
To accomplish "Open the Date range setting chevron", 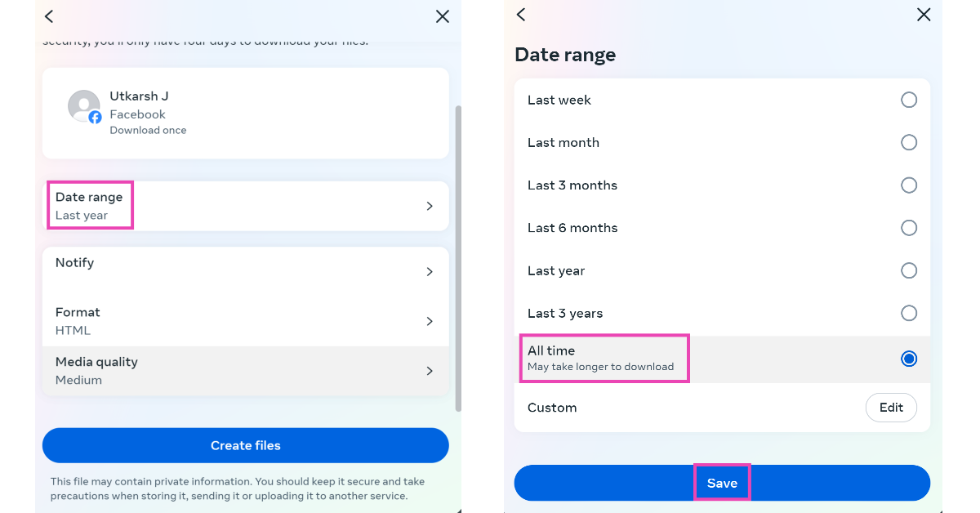I will click(x=430, y=206).
